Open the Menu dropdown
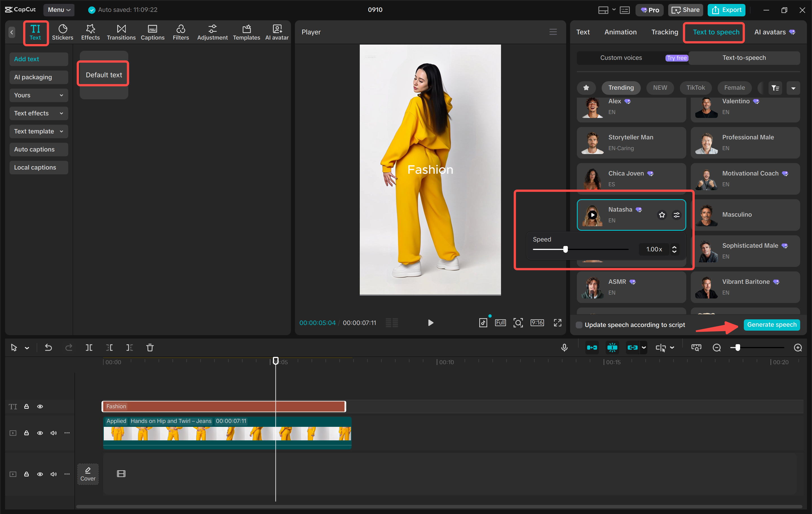This screenshot has height=514, width=812. tap(59, 10)
